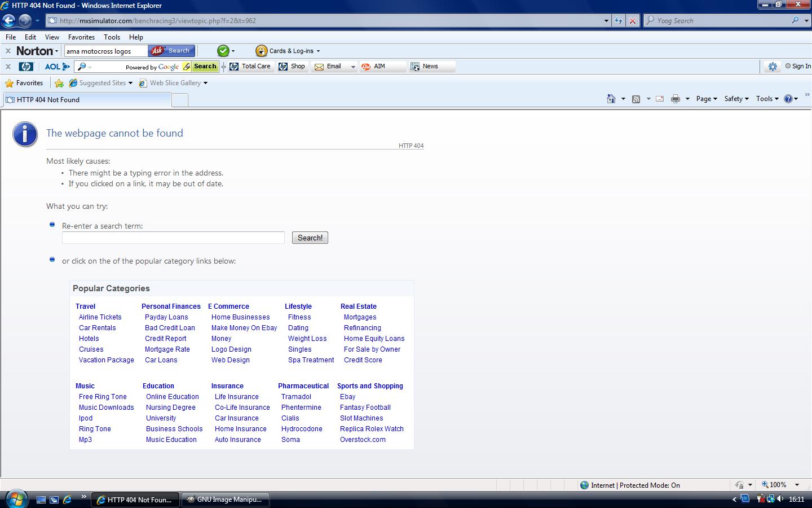Open the Cards & Log-ins dropdown
812x508 pixels.
coord(288,51)
